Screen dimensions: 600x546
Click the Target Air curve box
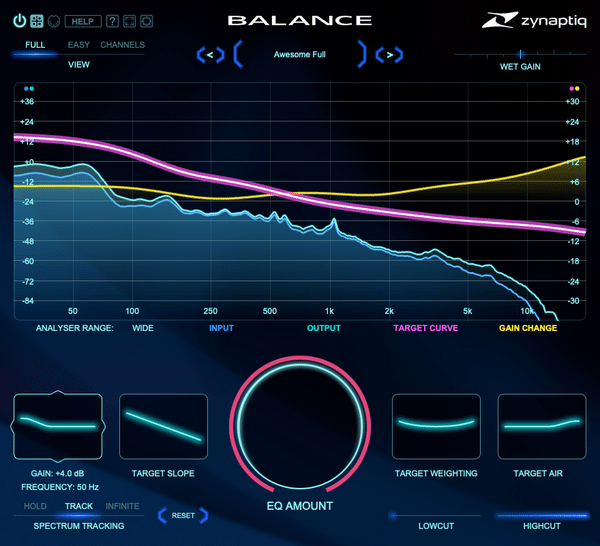point(542,426)
